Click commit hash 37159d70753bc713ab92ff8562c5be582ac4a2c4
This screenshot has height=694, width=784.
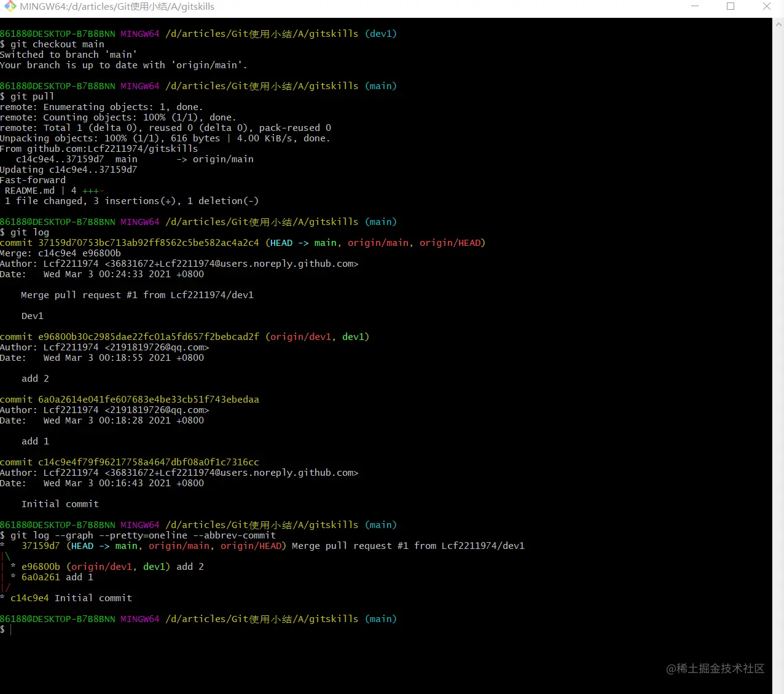pyautogui.click(x=149, y=243)
